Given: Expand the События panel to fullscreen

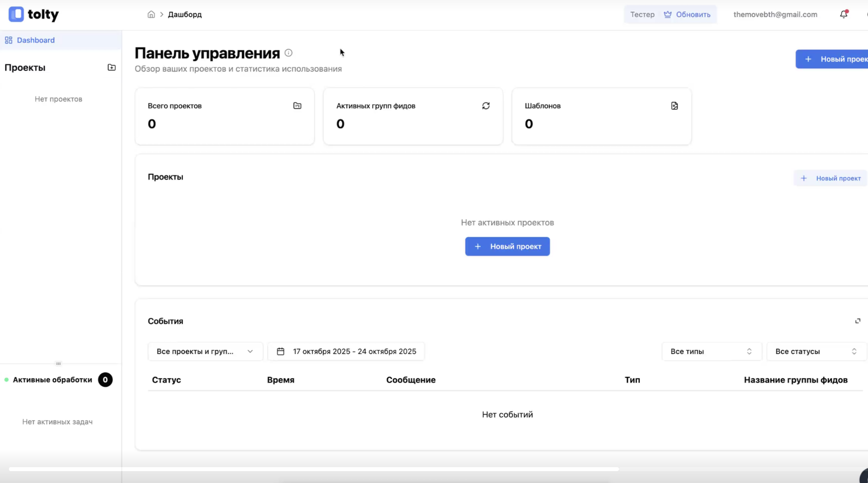Looking at the screenshot, I should [x=858, y=321].
